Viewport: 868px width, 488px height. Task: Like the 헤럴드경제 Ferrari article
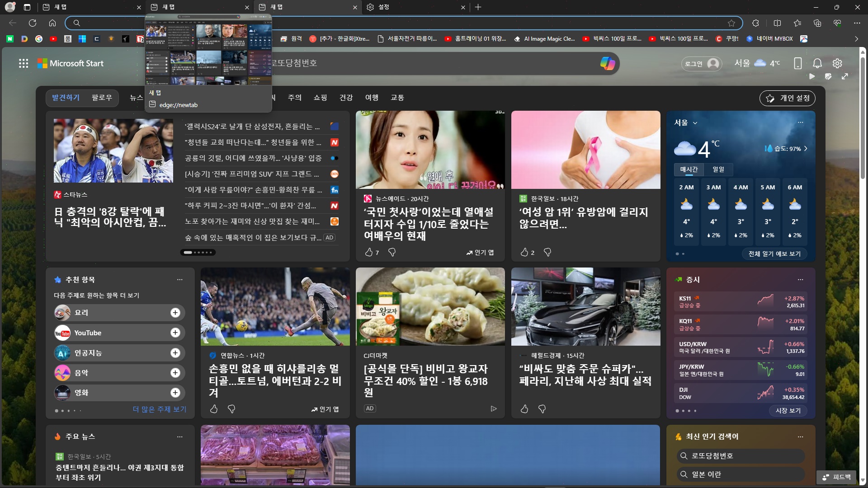pos(524,409)
